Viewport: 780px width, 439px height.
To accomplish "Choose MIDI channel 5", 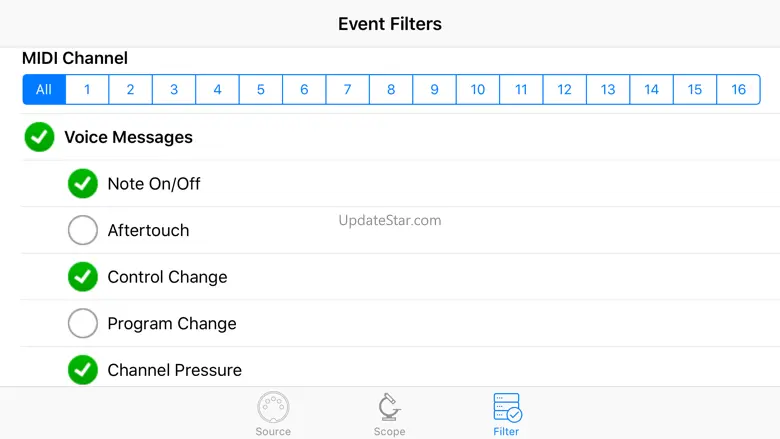I will [x=261, y=89].
